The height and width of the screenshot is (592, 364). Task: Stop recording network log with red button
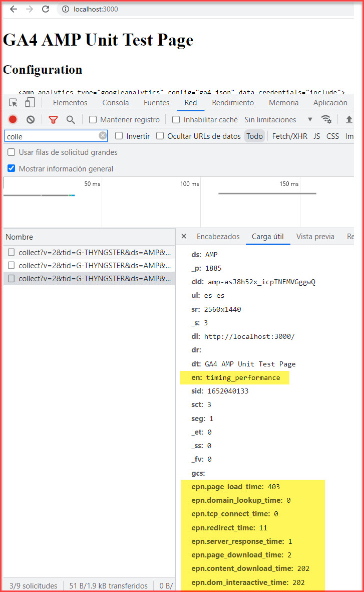(13, 120)
